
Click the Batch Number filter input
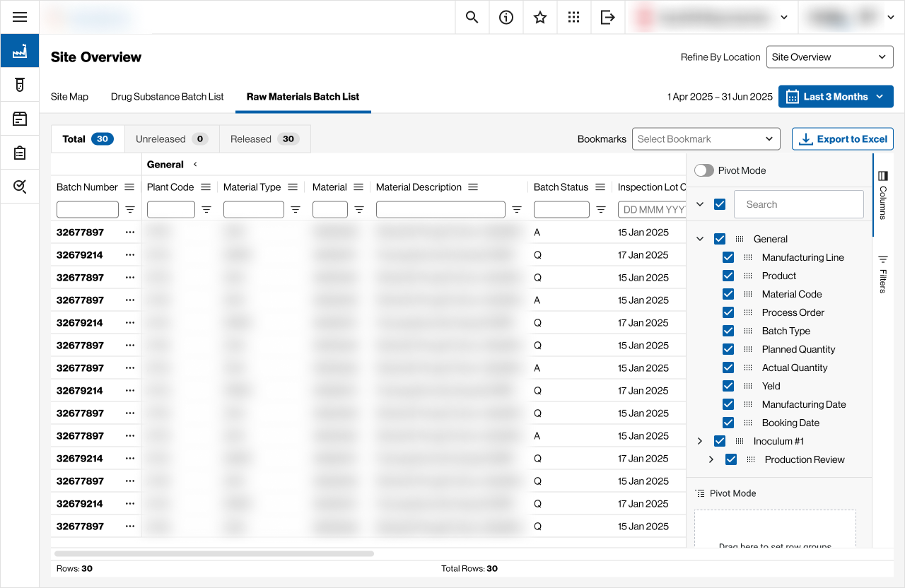click(x=88, y=210)
